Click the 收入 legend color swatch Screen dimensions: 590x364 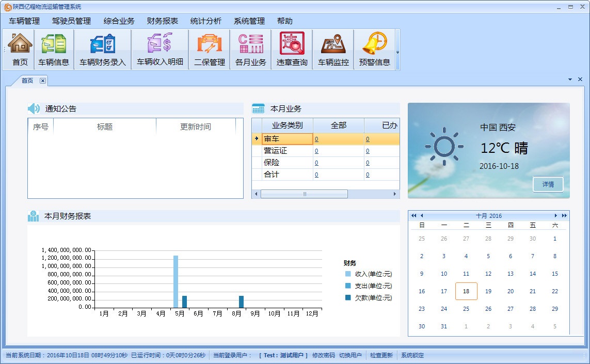click(x=348, y=274)
